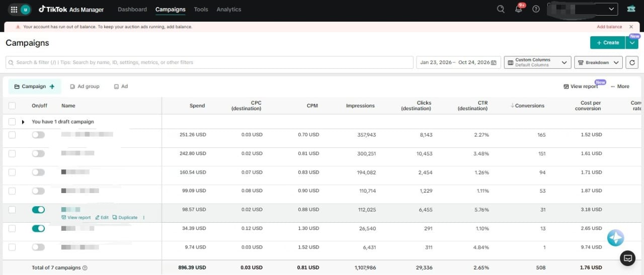
Task: Click the TikTok Ads Manager logo
Action: 71,9
